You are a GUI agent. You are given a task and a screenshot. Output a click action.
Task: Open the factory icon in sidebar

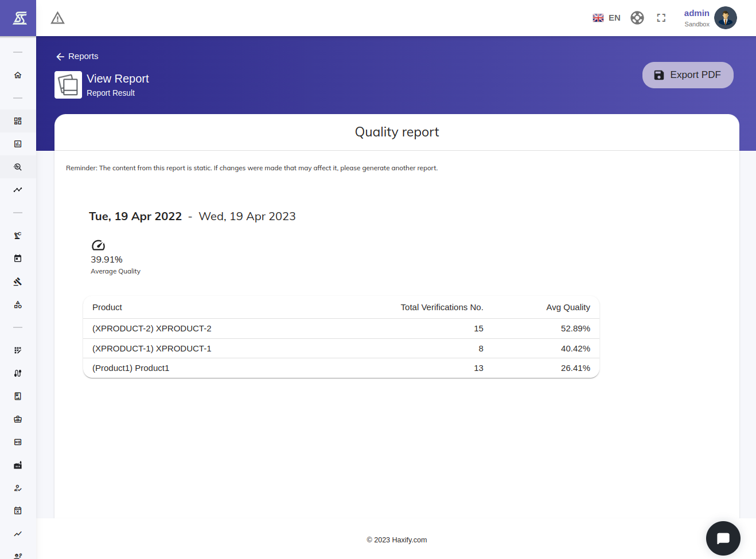tap(18, 465)
